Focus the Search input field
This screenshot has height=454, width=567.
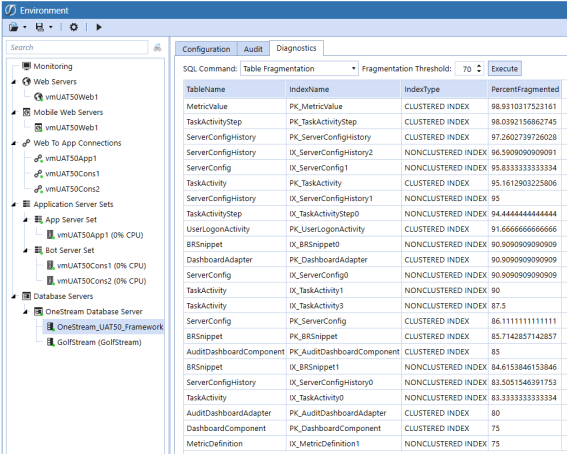tap(77, 48)
